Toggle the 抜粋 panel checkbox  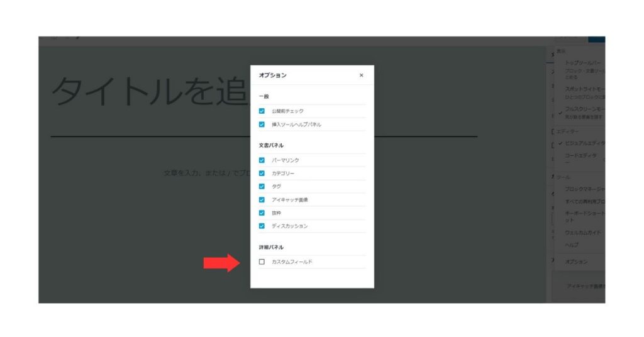(x=262, y=213)
